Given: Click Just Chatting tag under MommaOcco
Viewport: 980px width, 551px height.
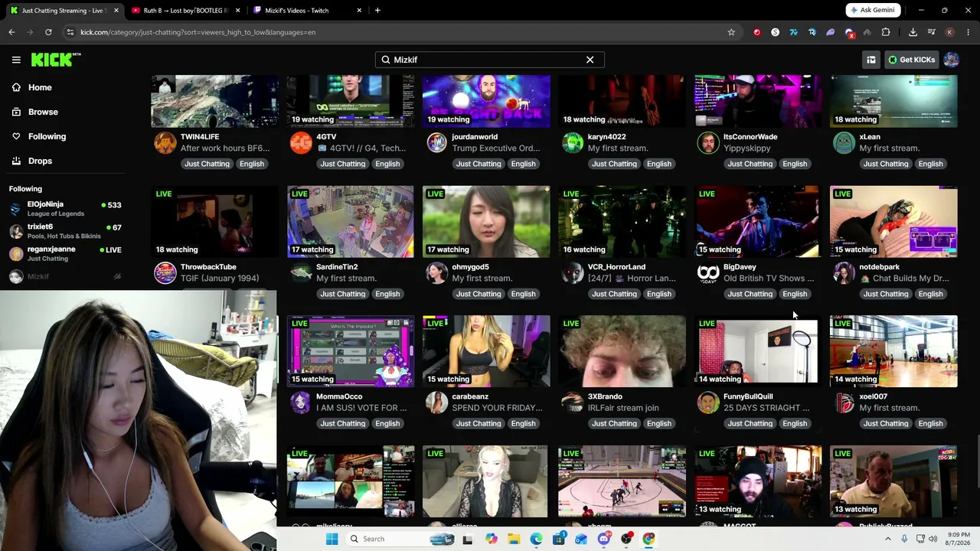Looking at the screenshot, I should pos(342,423).
